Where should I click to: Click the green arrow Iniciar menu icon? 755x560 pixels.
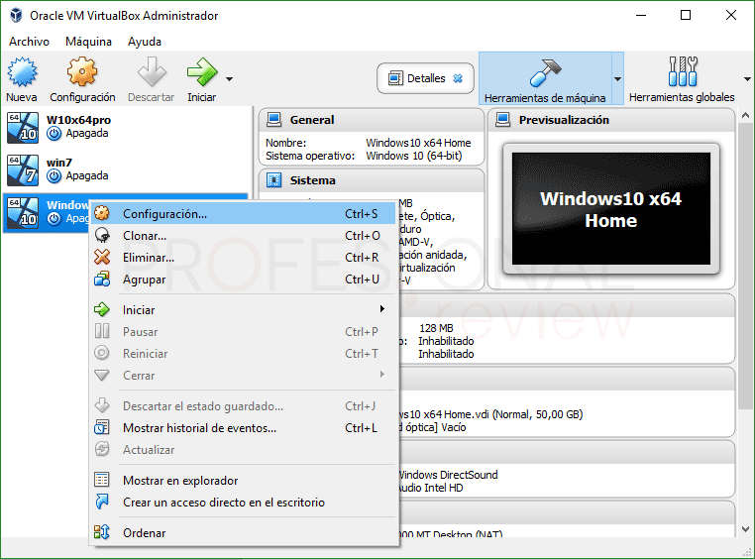click(102, 309)
